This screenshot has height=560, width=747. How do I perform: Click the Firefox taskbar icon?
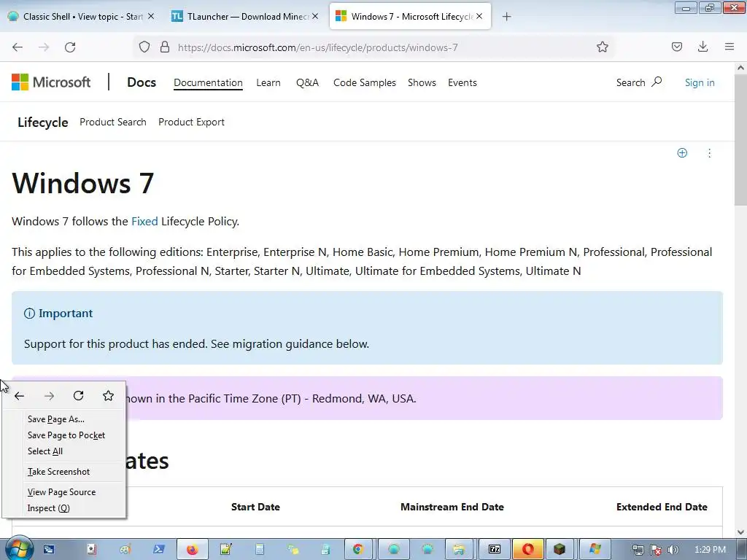pos(193,550)
